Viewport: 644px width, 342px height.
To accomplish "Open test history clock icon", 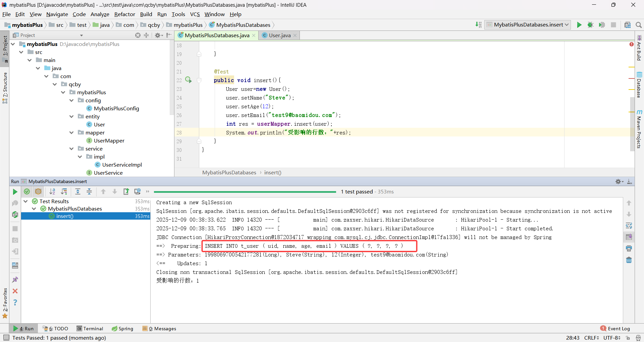I will click(x=138, y=191).
